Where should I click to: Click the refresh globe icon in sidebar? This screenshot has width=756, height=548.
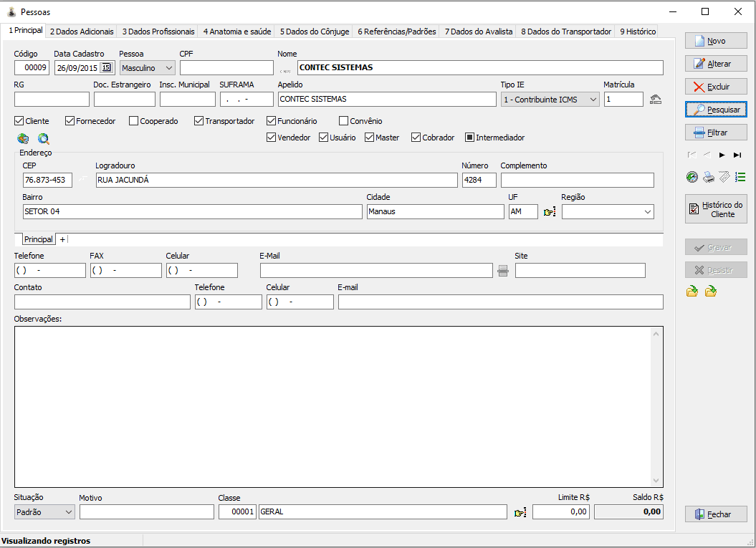click(692, 178)
